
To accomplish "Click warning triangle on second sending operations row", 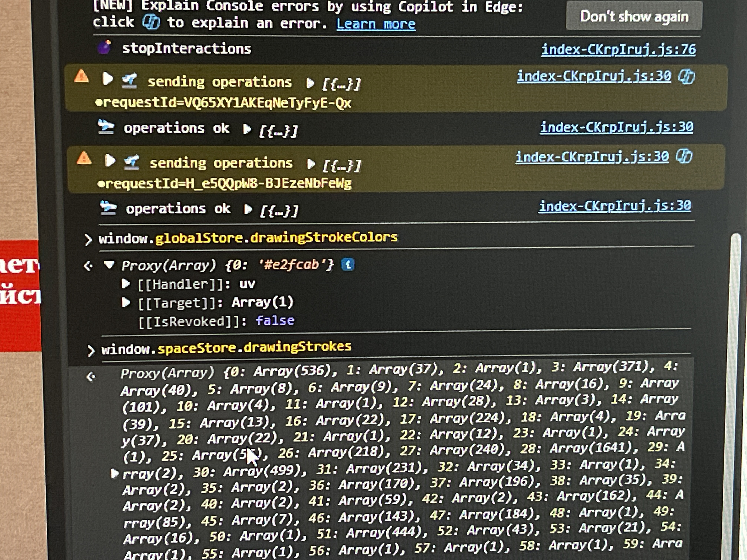I will [84, 158].
